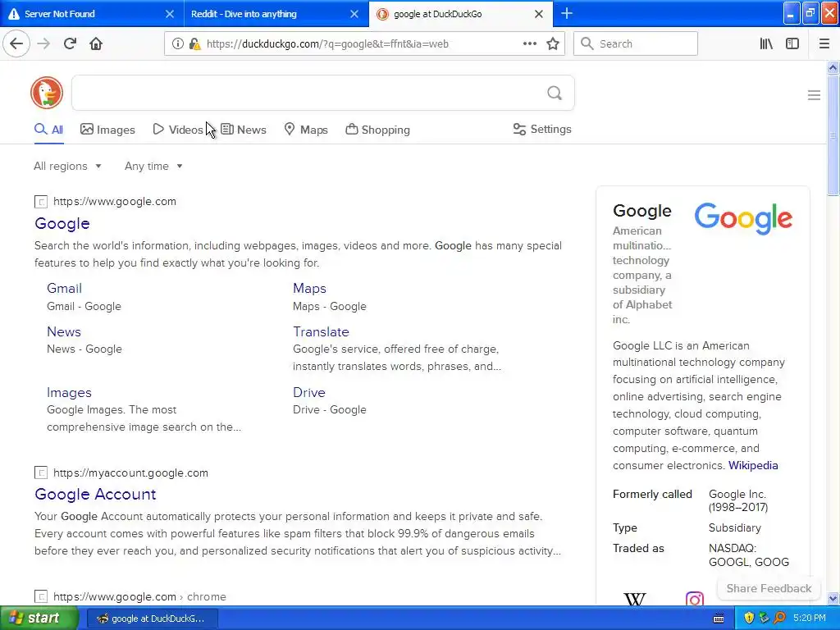Reload the current page
Viewport: 840px width, 630px height.
(70, 43)
